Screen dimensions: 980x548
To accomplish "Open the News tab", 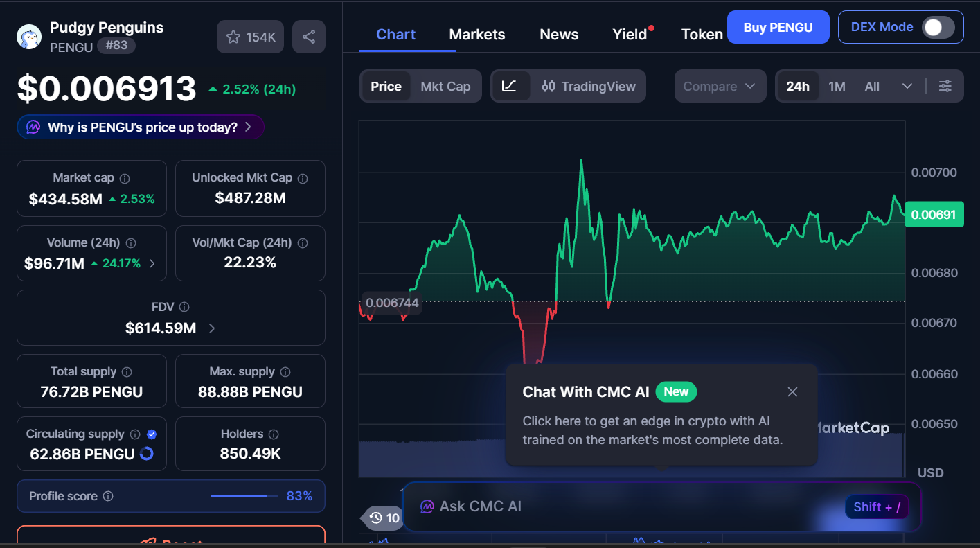I will (558, 33).
